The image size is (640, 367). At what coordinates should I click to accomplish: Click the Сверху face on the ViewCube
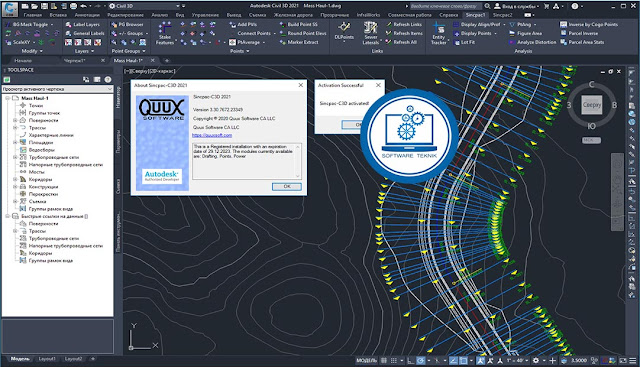pos(591,105)
